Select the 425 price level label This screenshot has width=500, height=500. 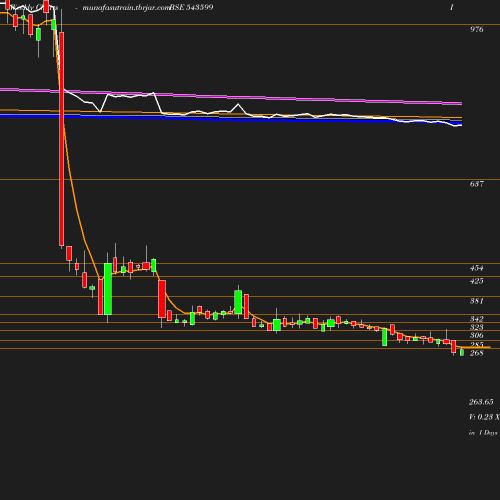tap(477, 281)
